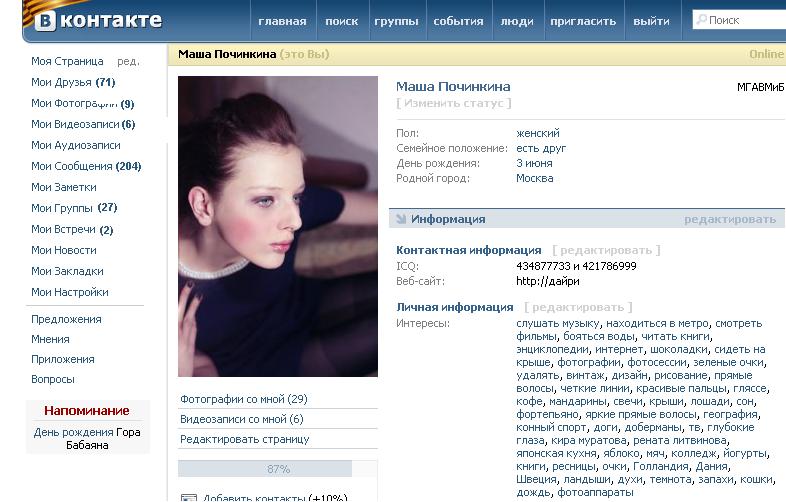Viewport: 786px width, 502px height.
Task: Open Мои Настройки settings
Action: 70,292
